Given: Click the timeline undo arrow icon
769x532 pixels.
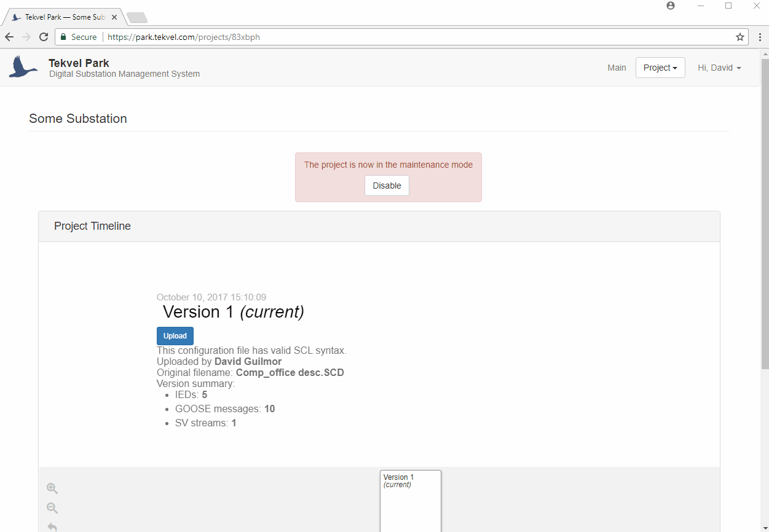Looking at the screenshot, I should pos(52,526).
